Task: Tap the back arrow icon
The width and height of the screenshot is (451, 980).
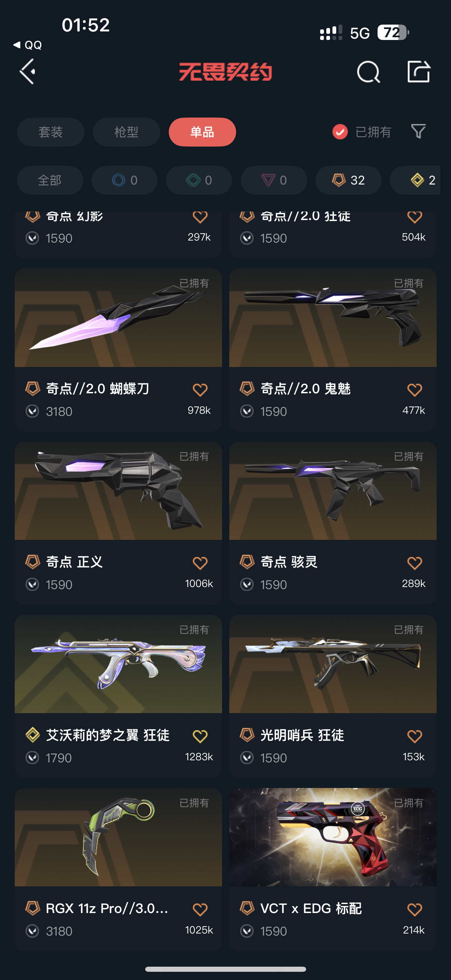Action: [x=28, y=71]
